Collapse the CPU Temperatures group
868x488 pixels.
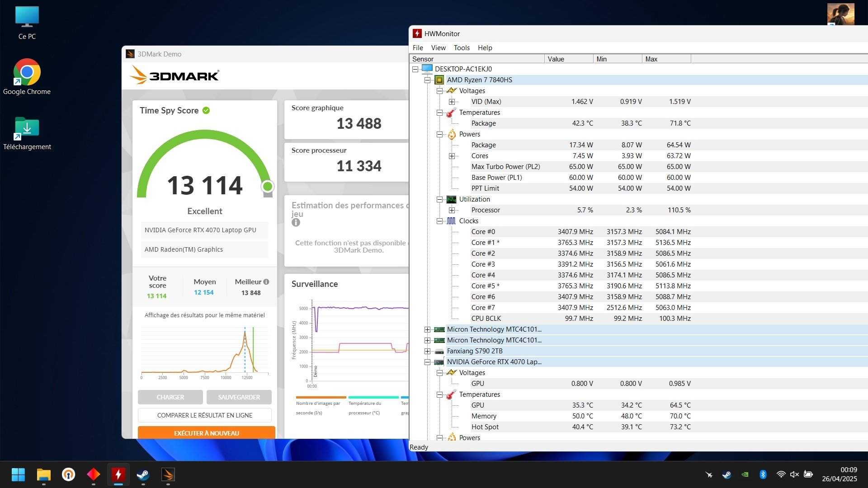(x=439, y=113)
